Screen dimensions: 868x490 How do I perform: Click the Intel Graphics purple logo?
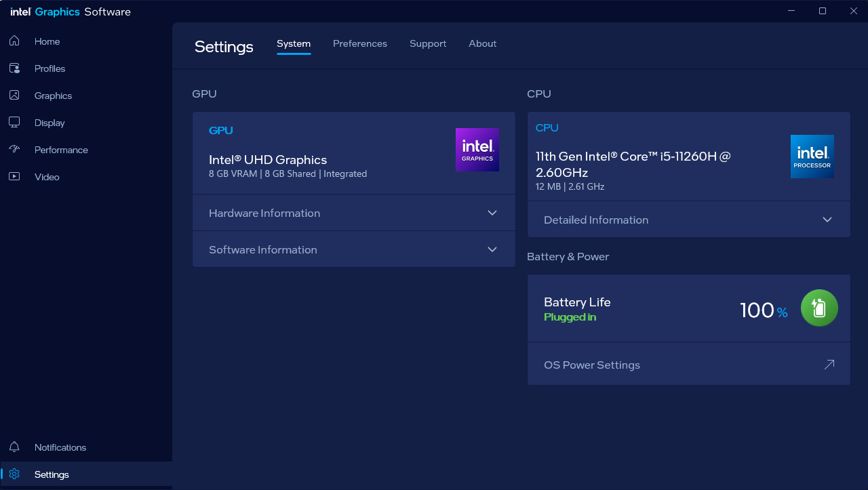click(x=477, y=150)
